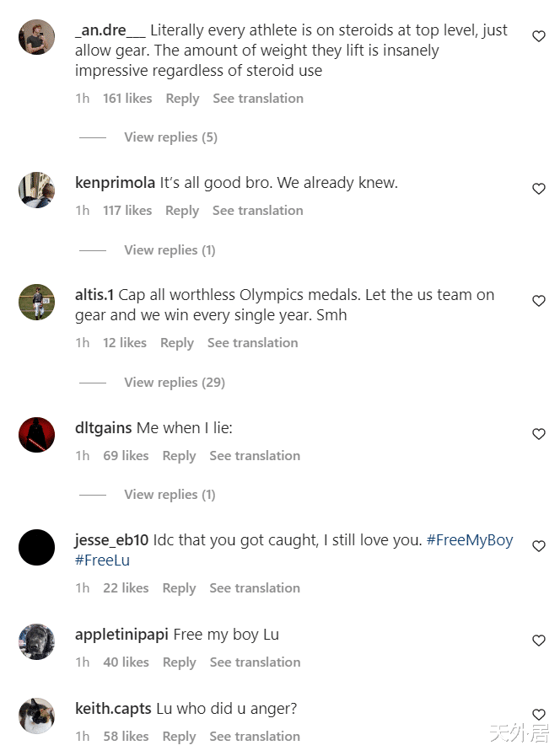Image resolution: width=560 pixels, height=756 pixels.
Task: Like appletinipapi's comment with the heart
Action: [x=539, y=641]
